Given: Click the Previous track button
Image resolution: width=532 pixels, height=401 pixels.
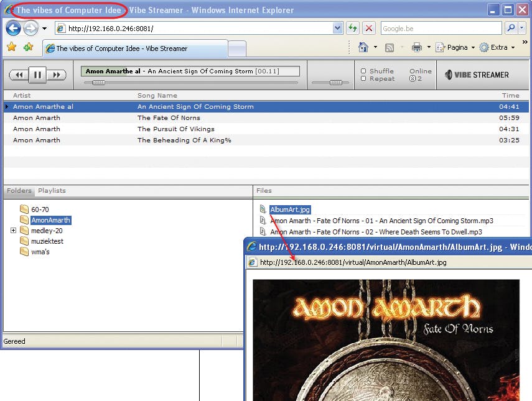Looking at the screenshot, I should [x=19, y=75].
